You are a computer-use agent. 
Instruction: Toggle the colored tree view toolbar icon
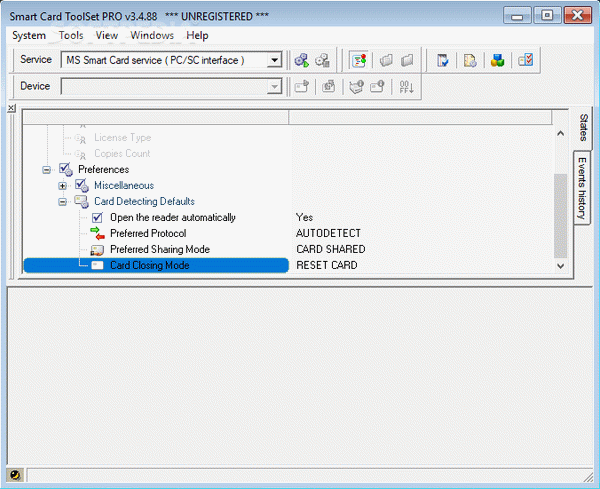coord(359,60)
